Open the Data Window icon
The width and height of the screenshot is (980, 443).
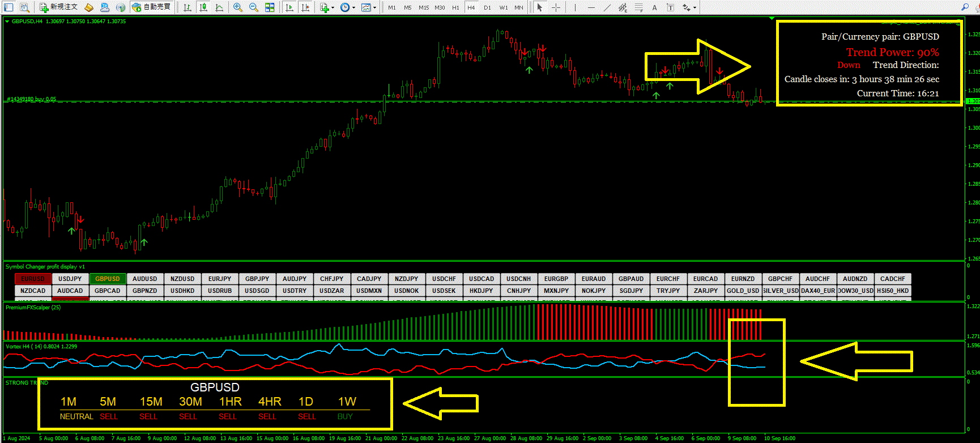(x=24, y=7)
